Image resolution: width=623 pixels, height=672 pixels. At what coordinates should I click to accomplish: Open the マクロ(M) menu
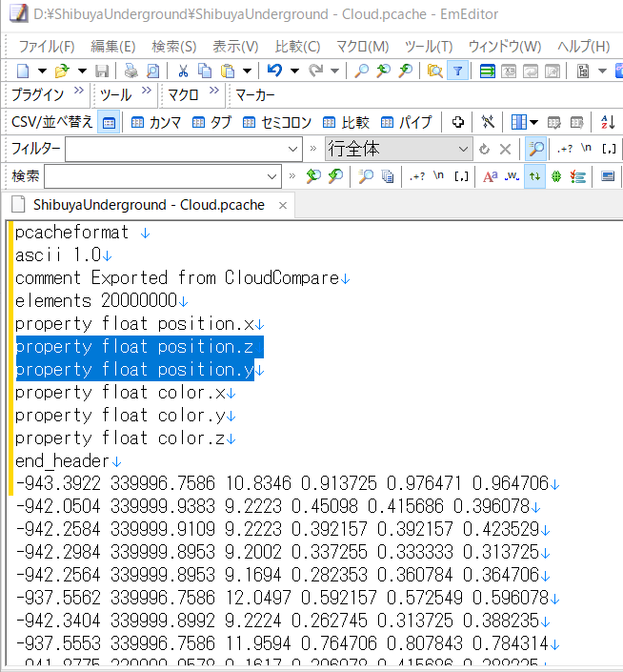tap(363, 47)
